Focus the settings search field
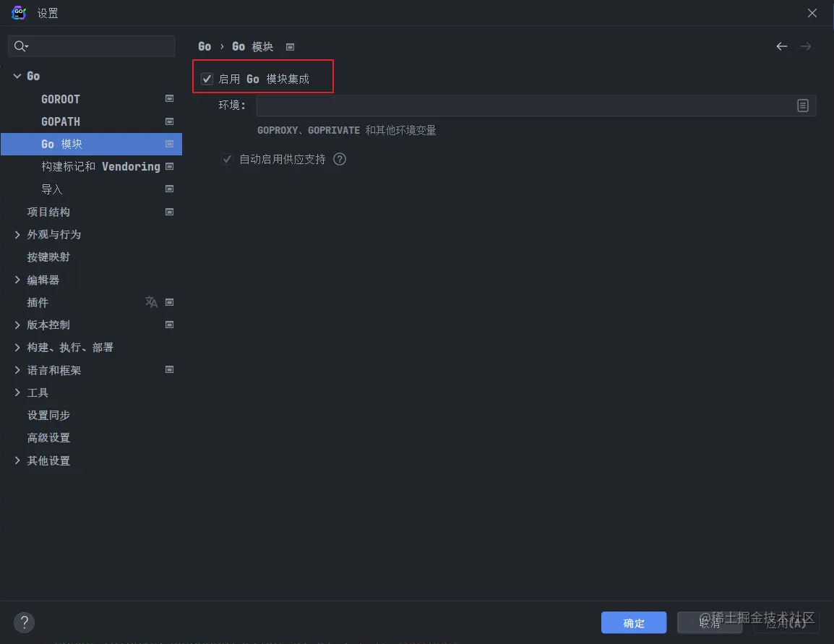 [x=92, y=46]
